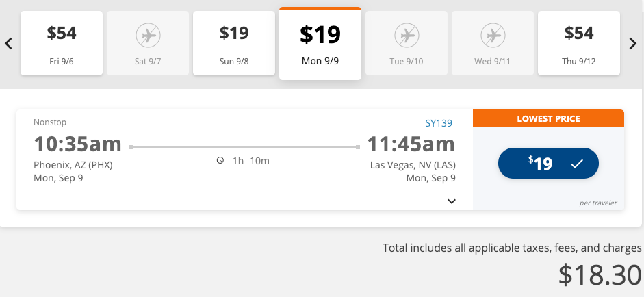Open the SY139 flight number link
644x297 pixels.
click(439, 123)
